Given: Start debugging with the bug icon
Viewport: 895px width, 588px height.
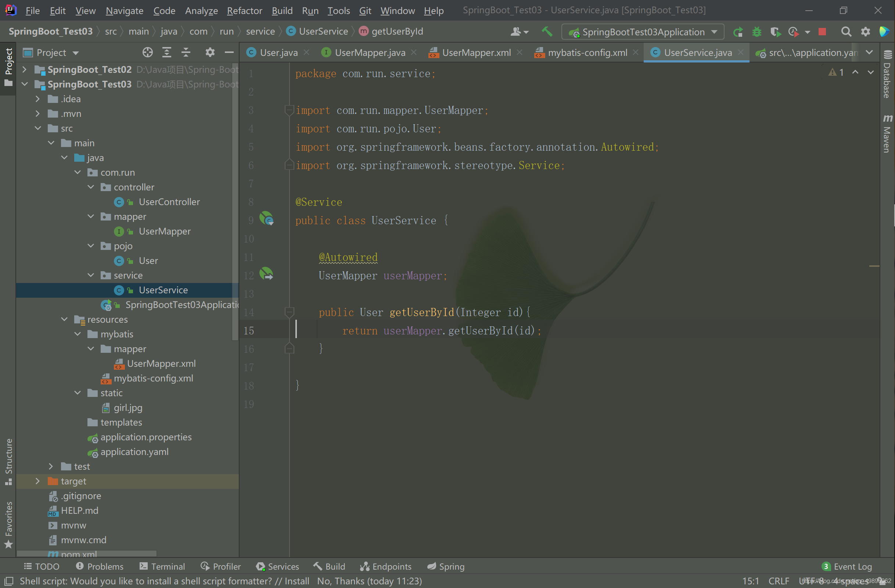Looking at the screenshot, I should [x=756, y=32].
